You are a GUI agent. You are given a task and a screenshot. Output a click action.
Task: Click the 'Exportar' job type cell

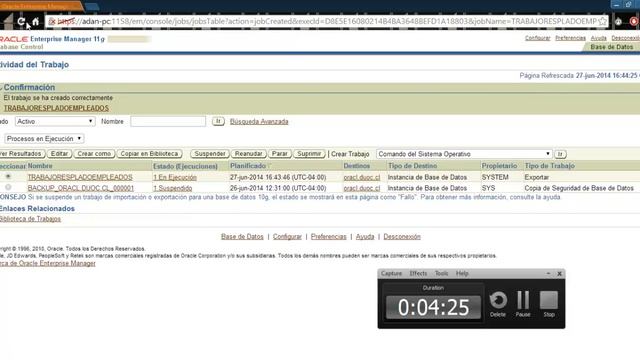[537, 177]
